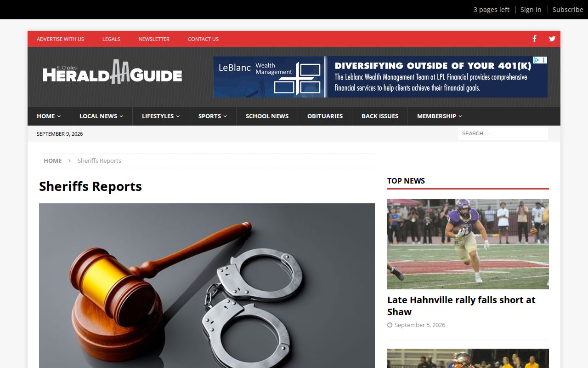Open School News menu item
588x368 pixels.
(267, 116)
